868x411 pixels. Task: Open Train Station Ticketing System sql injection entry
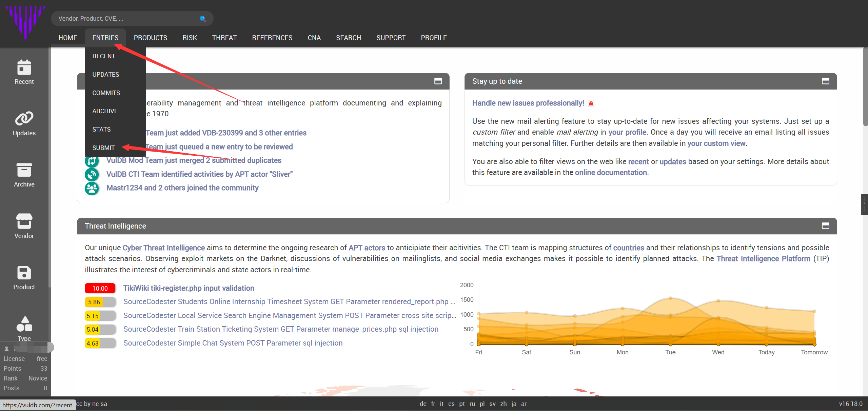tap(281, 329)
